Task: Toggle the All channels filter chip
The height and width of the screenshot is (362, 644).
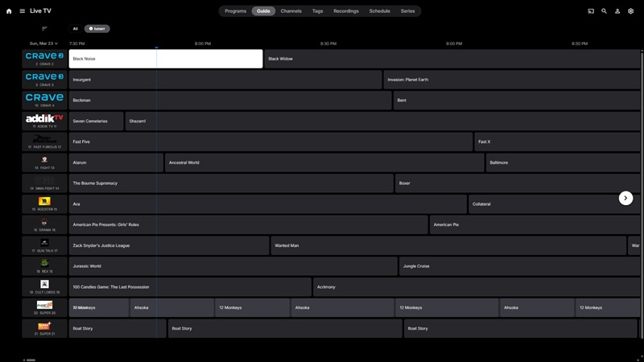Action: click(x=75, y=29)
